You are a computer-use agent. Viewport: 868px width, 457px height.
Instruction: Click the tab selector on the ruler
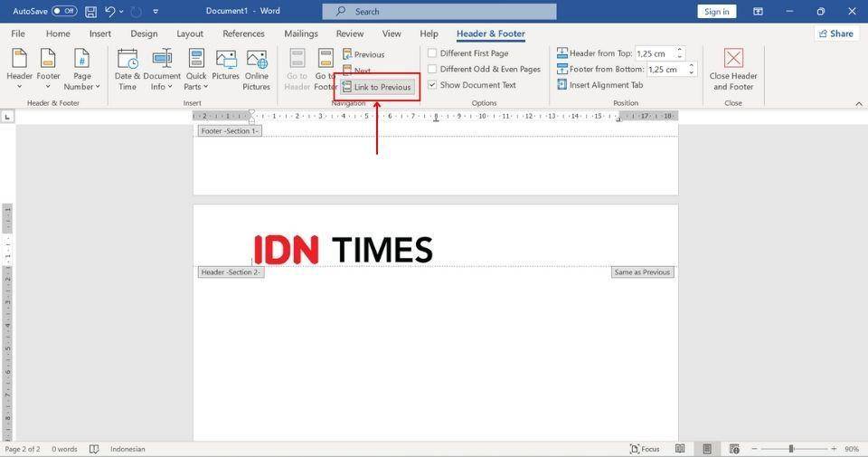click(x=7, y=117)
